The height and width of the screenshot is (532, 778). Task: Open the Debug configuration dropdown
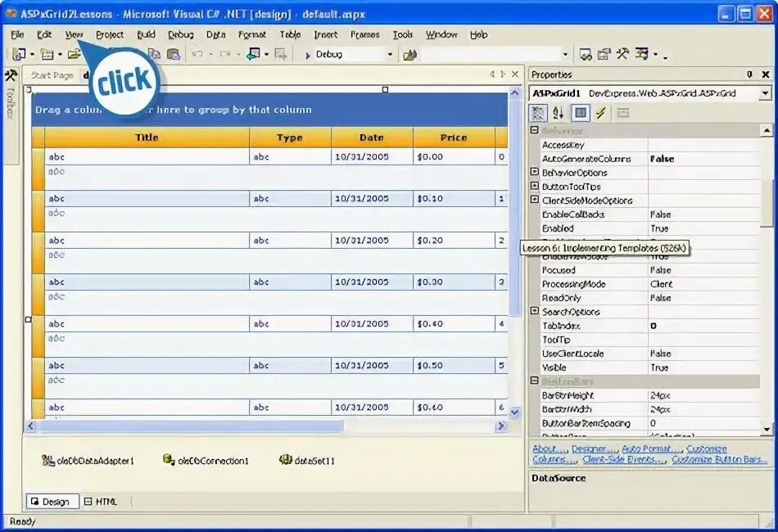click(x=390, y=55)
